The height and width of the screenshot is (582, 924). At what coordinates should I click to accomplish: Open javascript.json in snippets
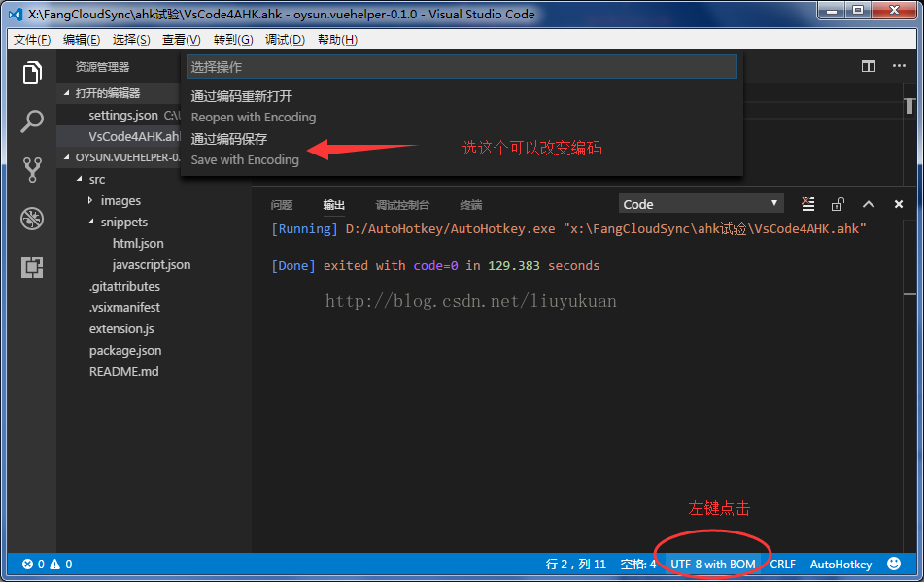[152, 264]
